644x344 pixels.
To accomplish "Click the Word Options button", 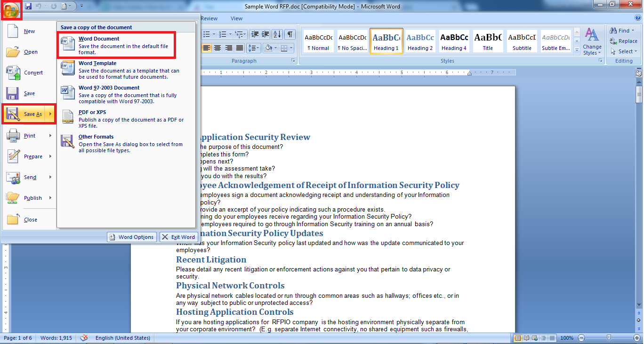I will [x=132, y=237].
